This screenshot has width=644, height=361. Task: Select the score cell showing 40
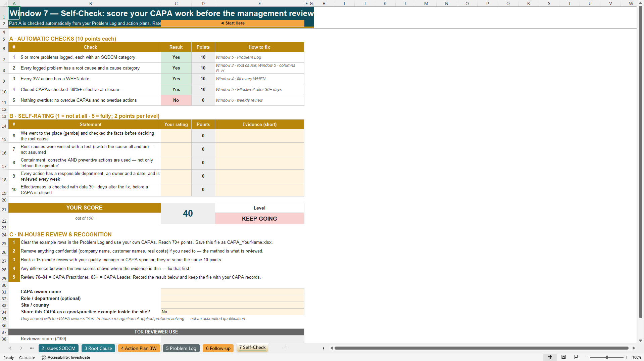pos(188,214)
